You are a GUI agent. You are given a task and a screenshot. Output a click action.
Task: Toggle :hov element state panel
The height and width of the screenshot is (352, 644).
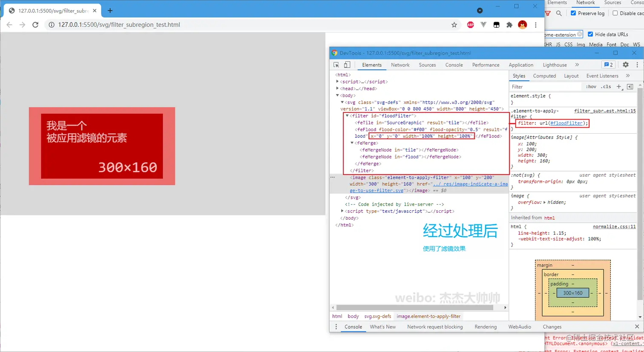(591, 86)
